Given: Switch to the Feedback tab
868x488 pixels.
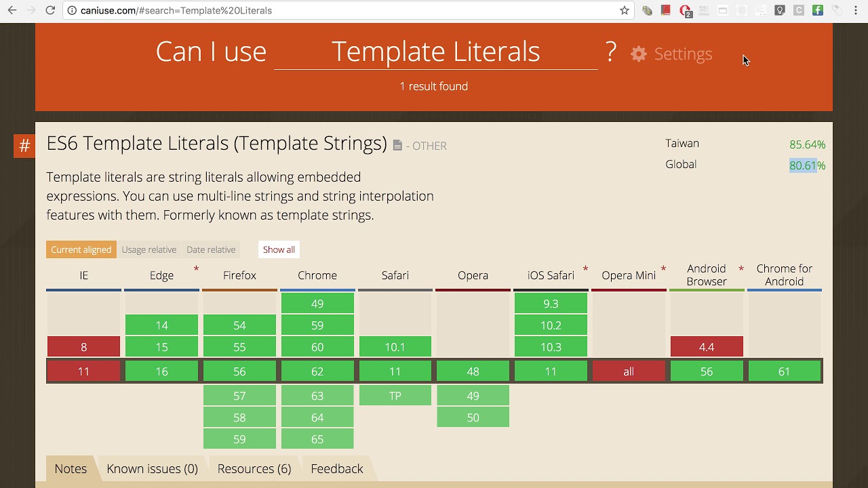Looking at the screenshot, I should point(336,468).
